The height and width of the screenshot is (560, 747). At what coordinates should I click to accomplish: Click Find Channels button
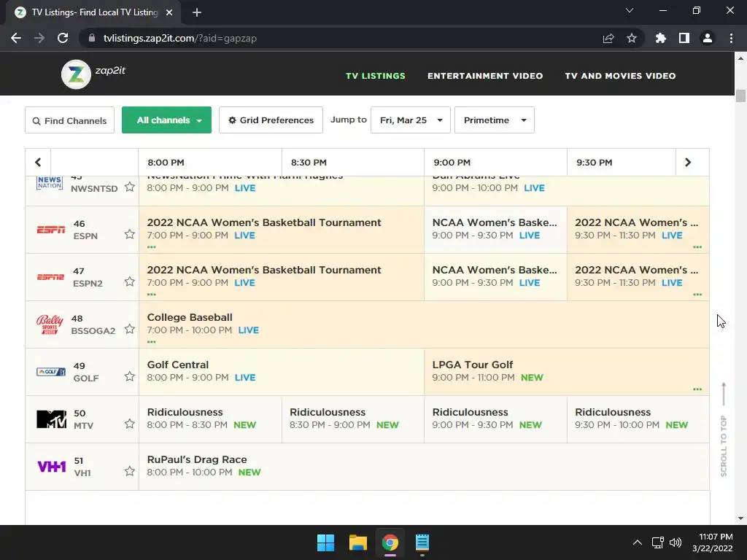tap(69, 120)
